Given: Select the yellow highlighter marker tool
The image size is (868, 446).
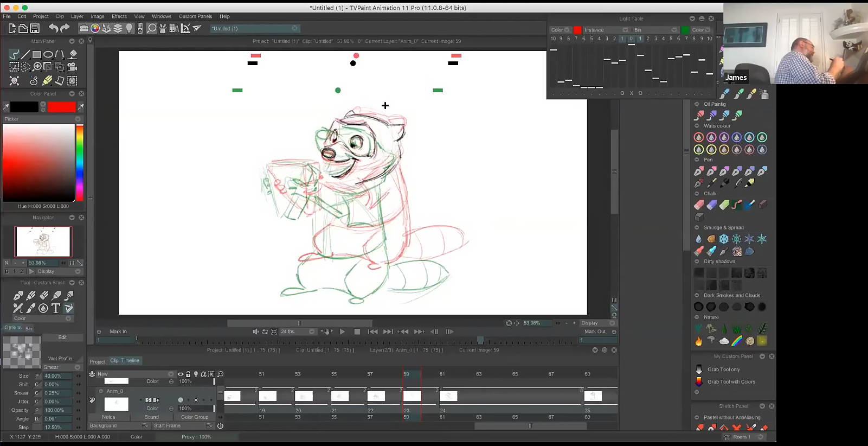Looking at the screenshot, I should point(47,81).
